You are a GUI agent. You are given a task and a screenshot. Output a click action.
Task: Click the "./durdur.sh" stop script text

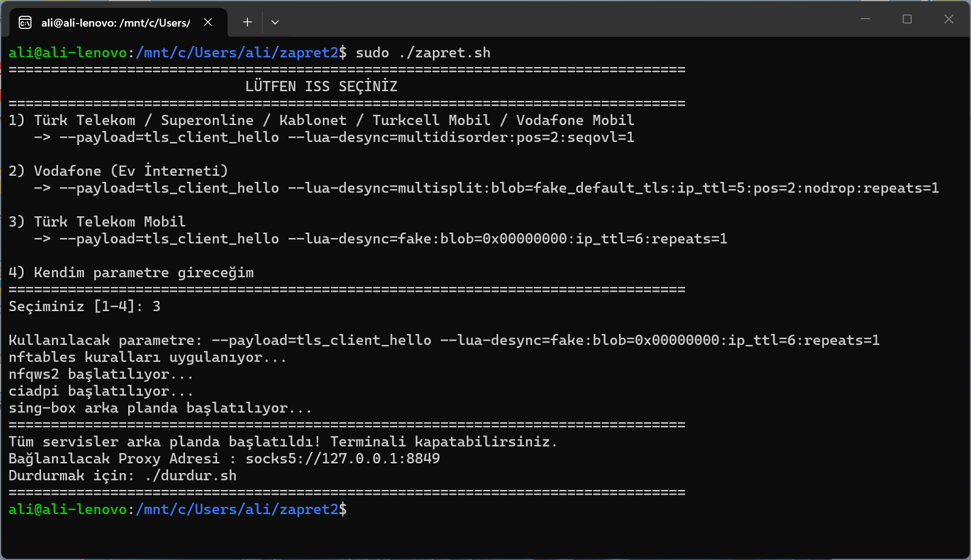click(190, 475)
